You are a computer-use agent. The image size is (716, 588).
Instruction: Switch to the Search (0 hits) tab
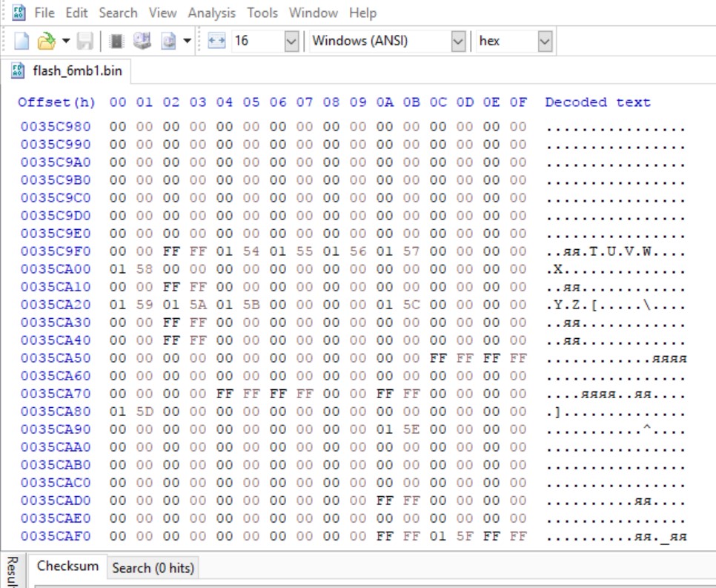coord(153,568)
